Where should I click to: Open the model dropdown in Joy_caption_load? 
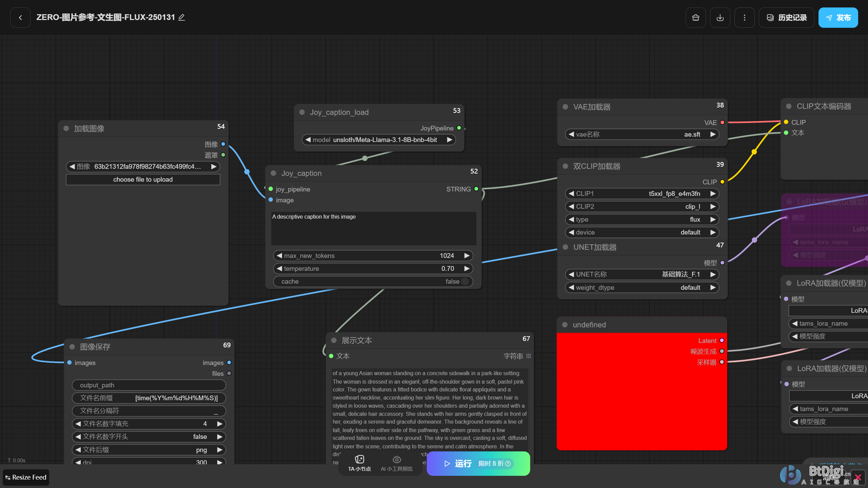(379, 140)
